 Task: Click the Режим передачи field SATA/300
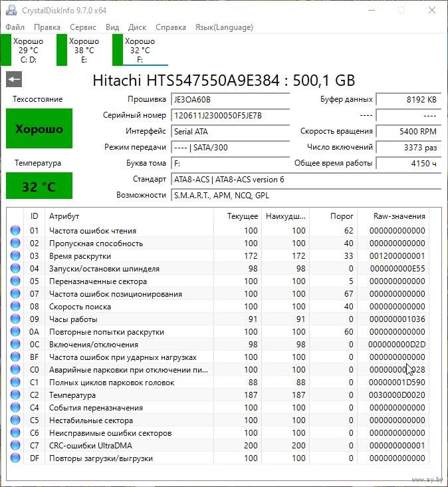tap(230, 147)
